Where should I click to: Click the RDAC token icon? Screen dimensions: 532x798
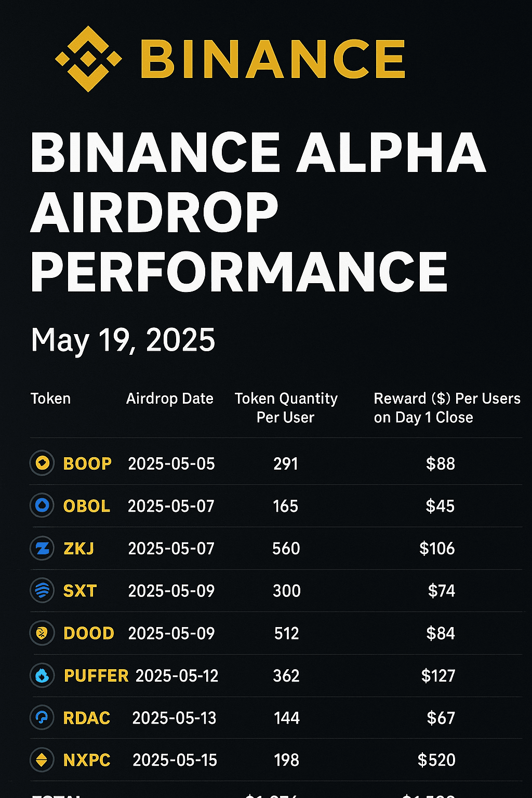point(42,718)
